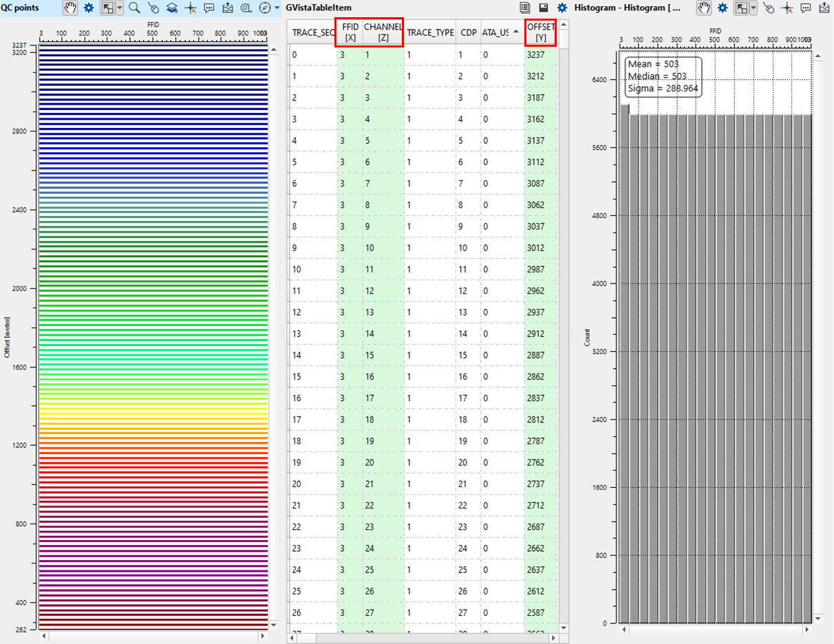Expand the selection mode dropdown in QC points
This screenshot has height=644, width=834.
click(x=120, y=8)
